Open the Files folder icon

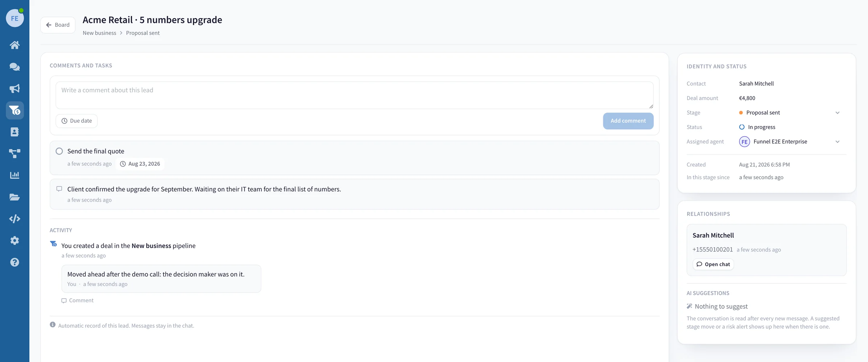click(15, 197)
